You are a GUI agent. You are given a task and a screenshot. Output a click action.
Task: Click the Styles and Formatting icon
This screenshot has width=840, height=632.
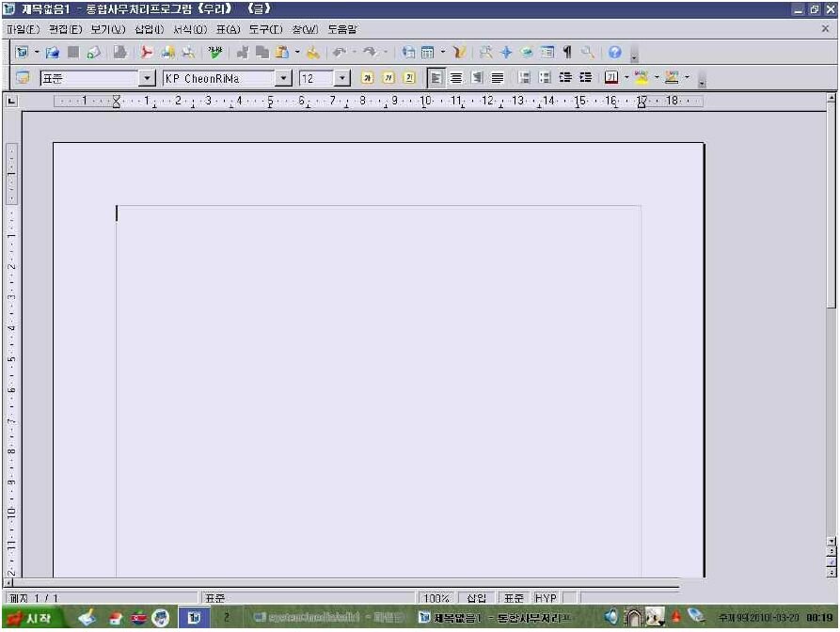coord(23,78)
